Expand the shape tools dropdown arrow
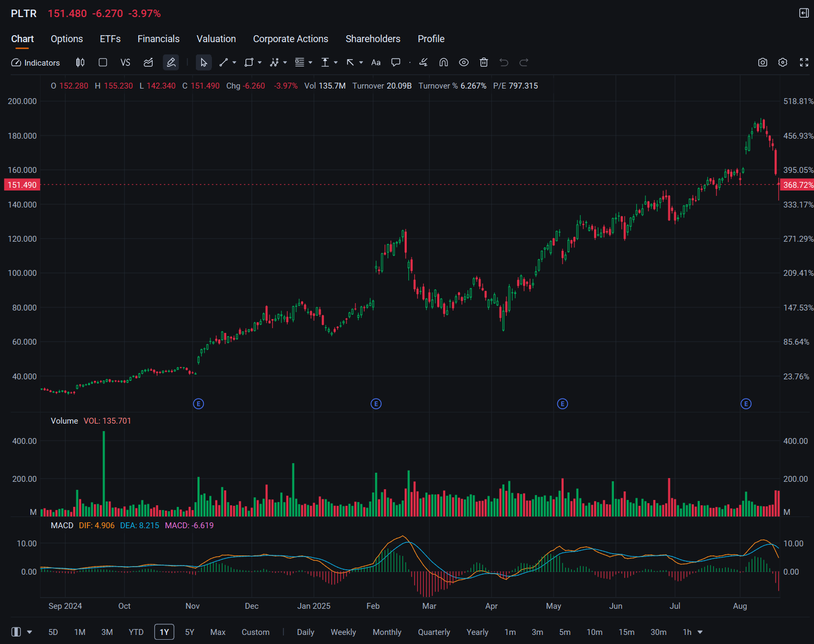Screen dimensions: 814x644 pyautogui.click(x=260, y=62)
